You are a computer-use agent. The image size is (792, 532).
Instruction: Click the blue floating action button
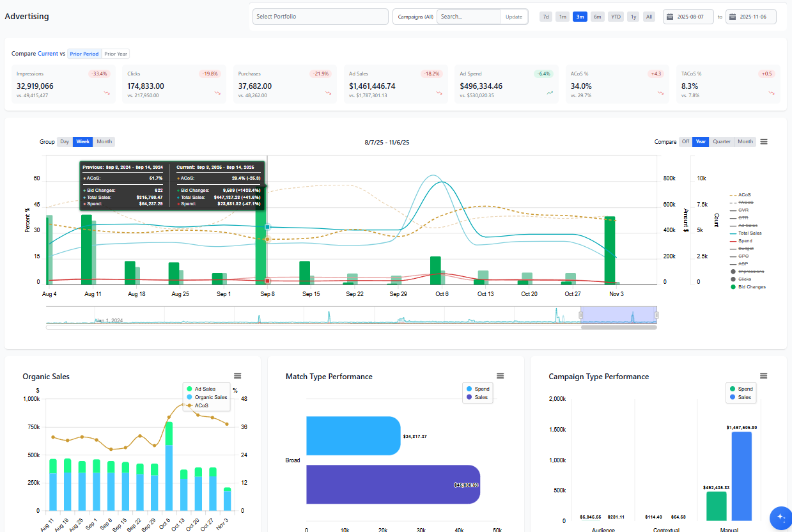tap(780, 518)
